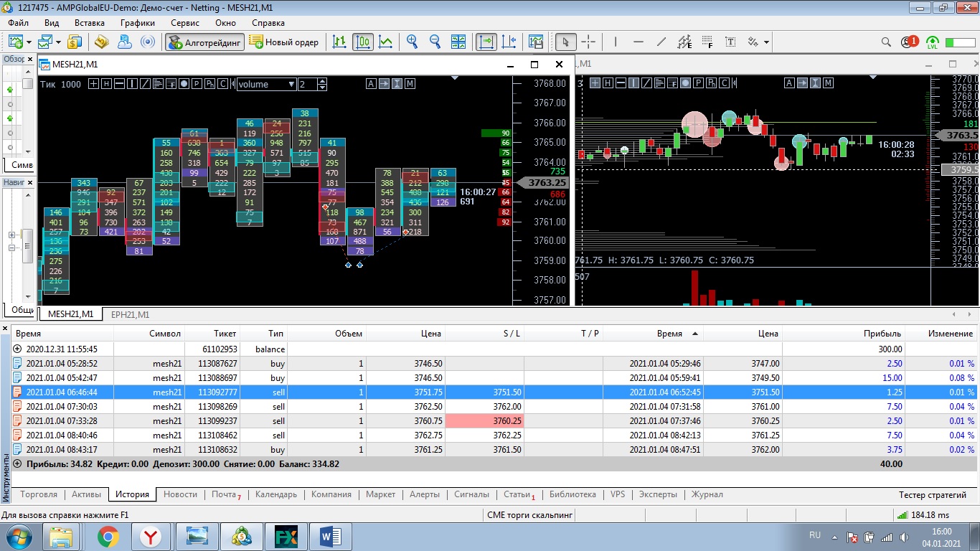Viewport: 980px width, 551px height.
Task: Switch chart to line chart mode
Action: 386,42
